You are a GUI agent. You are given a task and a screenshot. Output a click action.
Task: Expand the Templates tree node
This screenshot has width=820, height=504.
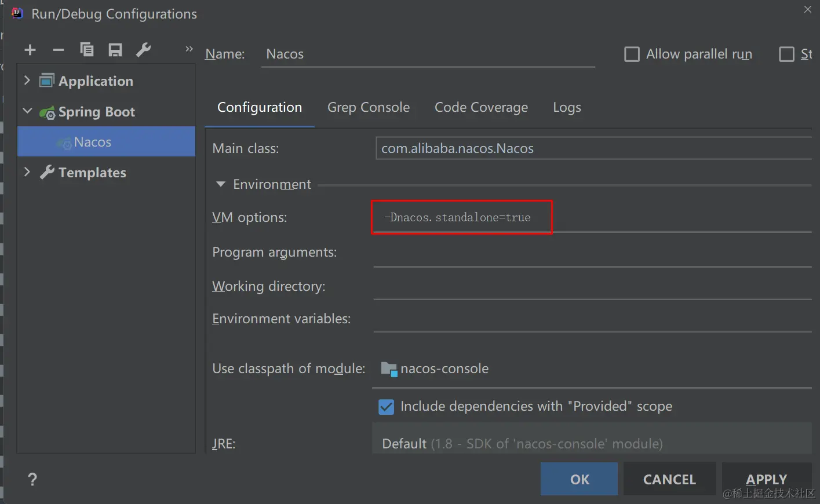pyautogui.click(x=27, y=171)
